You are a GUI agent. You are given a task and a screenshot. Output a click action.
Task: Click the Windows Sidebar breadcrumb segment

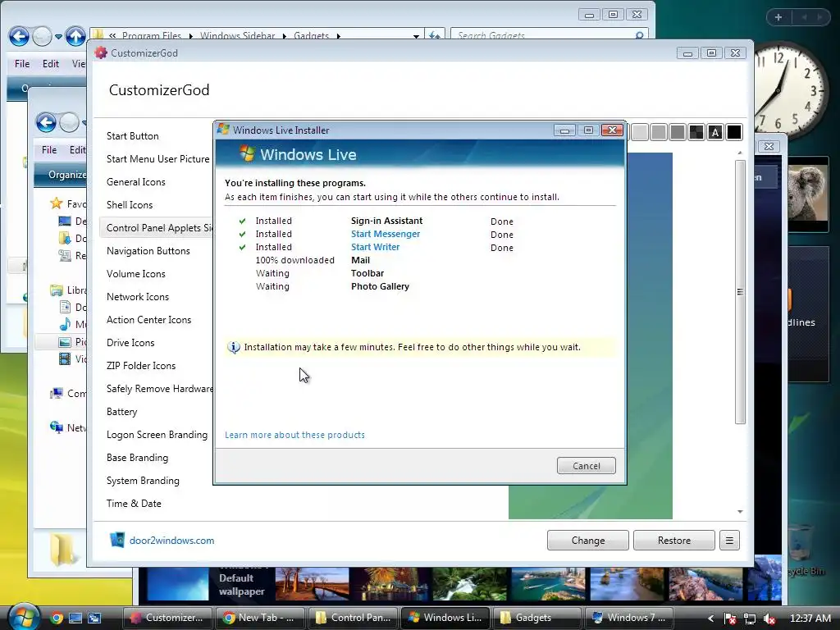237,36
